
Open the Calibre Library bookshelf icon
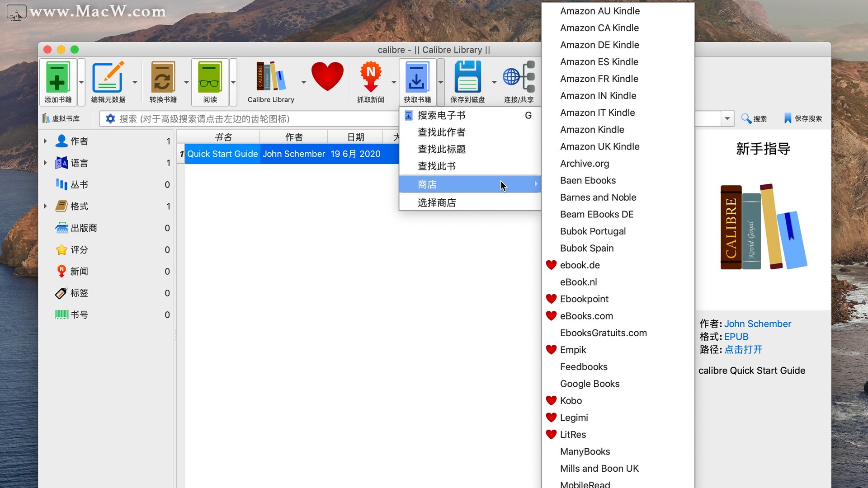[271, 77]
